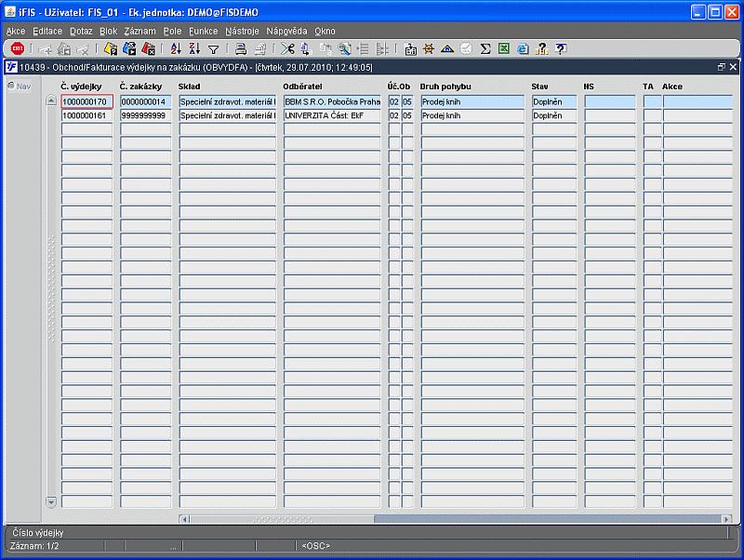Close the inner OBVYDFA form window
Image resolution: width=744 pixels, height=560 pixels.
(x=733, y=67)
